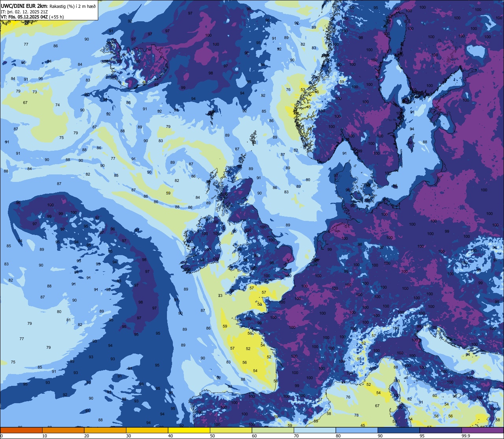
Task: Click the '80' tick label on the color bar
Action: pos(338,436)
